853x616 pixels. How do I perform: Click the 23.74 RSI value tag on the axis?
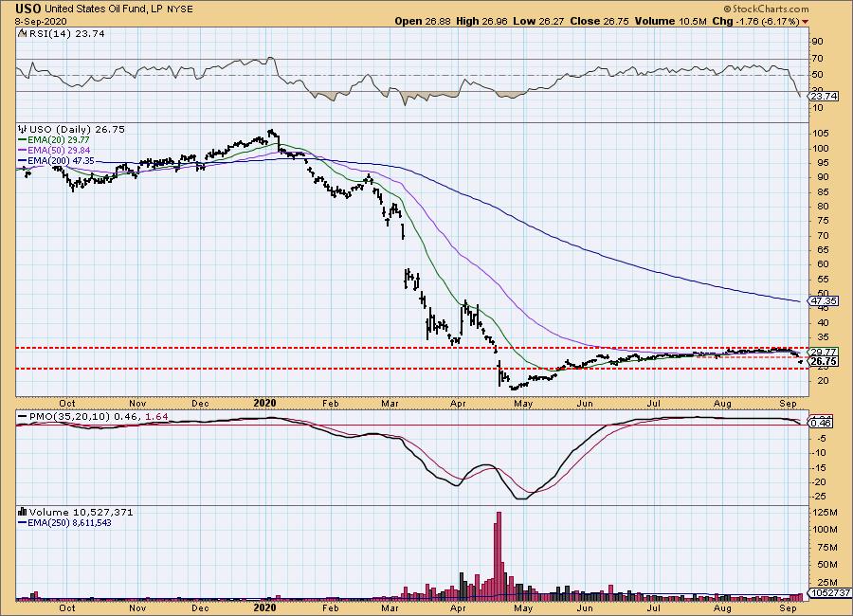(825, 97)
